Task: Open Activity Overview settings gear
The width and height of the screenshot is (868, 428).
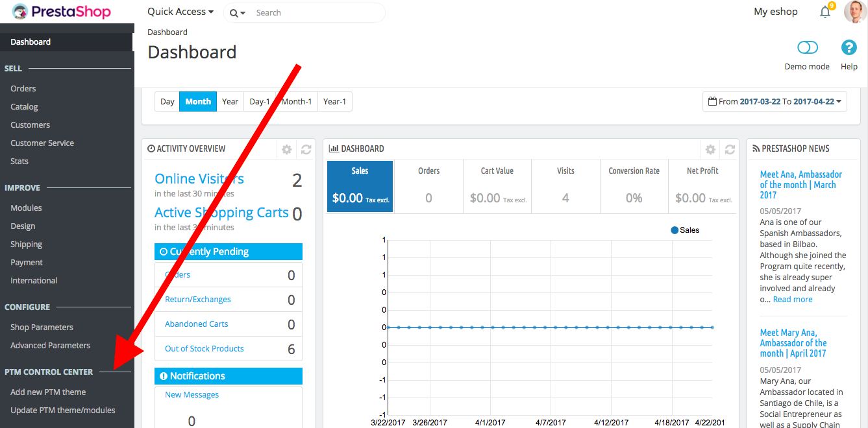Action: (286, 149)
